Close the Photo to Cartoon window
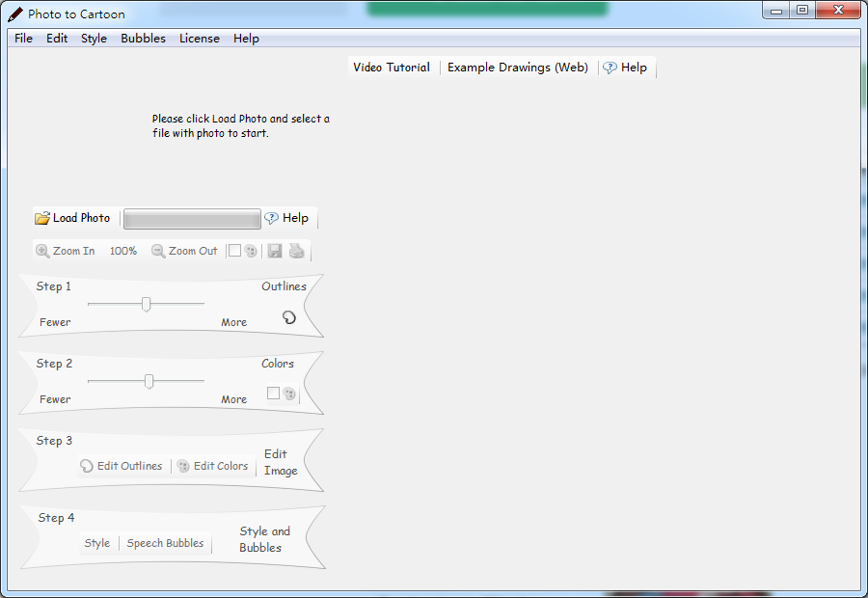This screenshot has width=868, height=598. point(838,11)
